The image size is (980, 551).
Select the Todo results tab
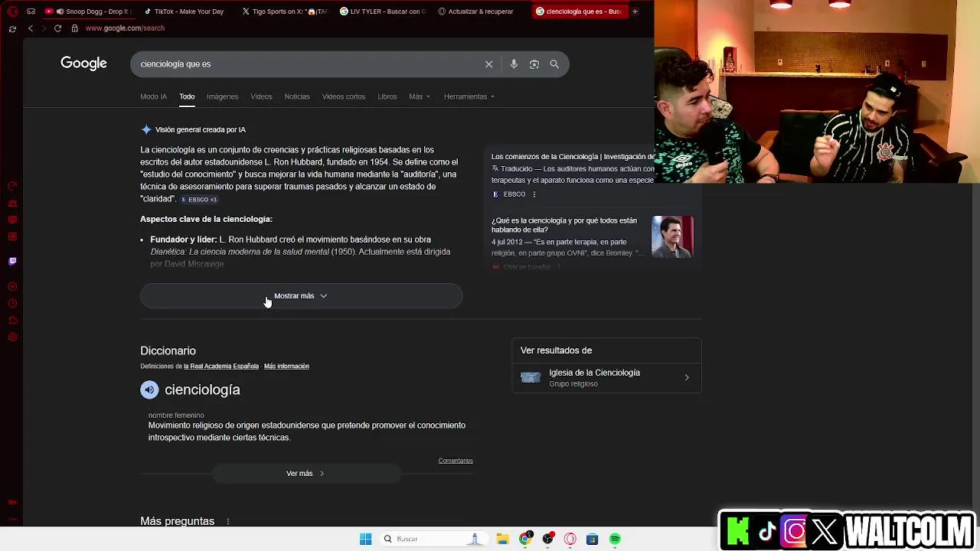187,96
